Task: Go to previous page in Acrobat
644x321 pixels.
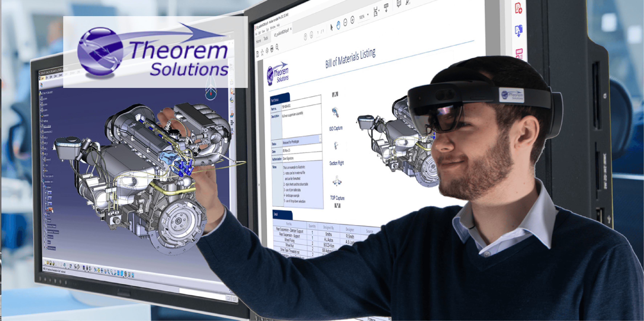Action: tap(305, 37)
